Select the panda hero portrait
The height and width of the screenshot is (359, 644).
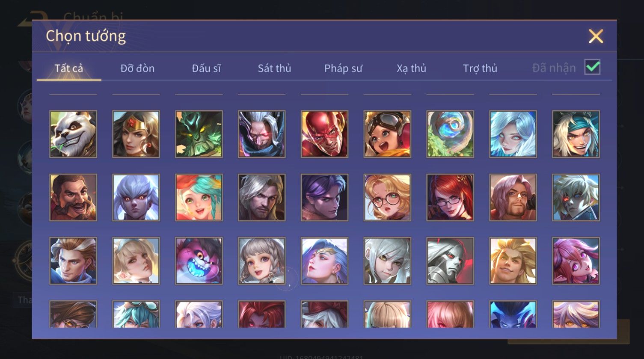click(x=73, y=134)
